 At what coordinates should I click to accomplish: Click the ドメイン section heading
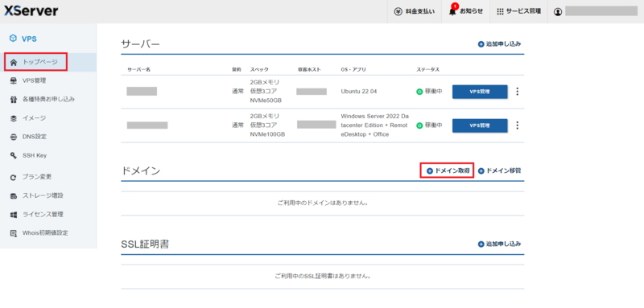[140, 171]
